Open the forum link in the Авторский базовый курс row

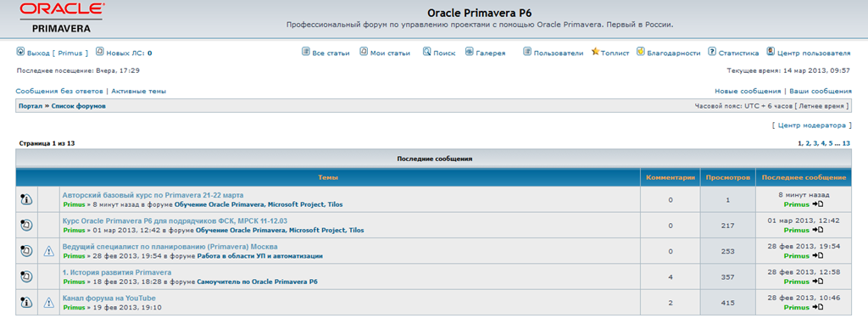(x=259, y=205)
